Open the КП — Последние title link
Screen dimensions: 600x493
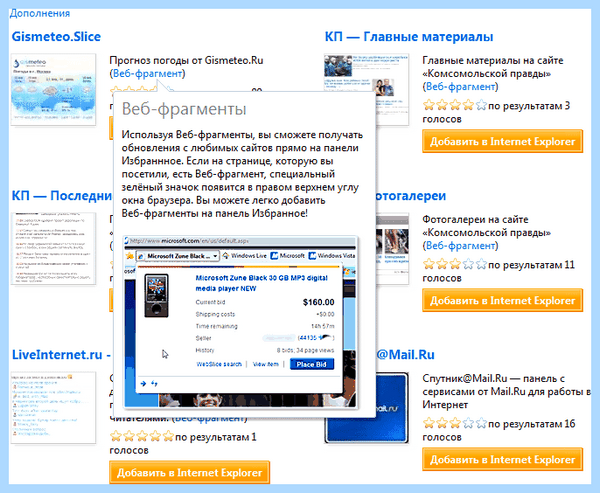[62, 196]
